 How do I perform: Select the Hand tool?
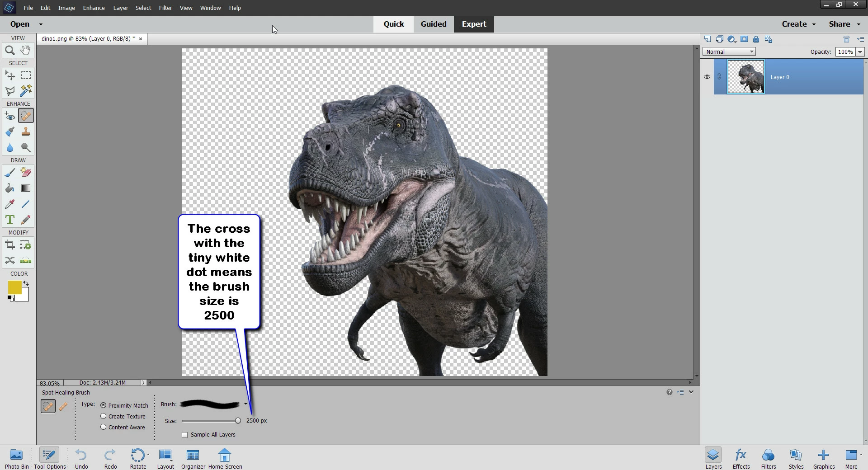point(26,50)
